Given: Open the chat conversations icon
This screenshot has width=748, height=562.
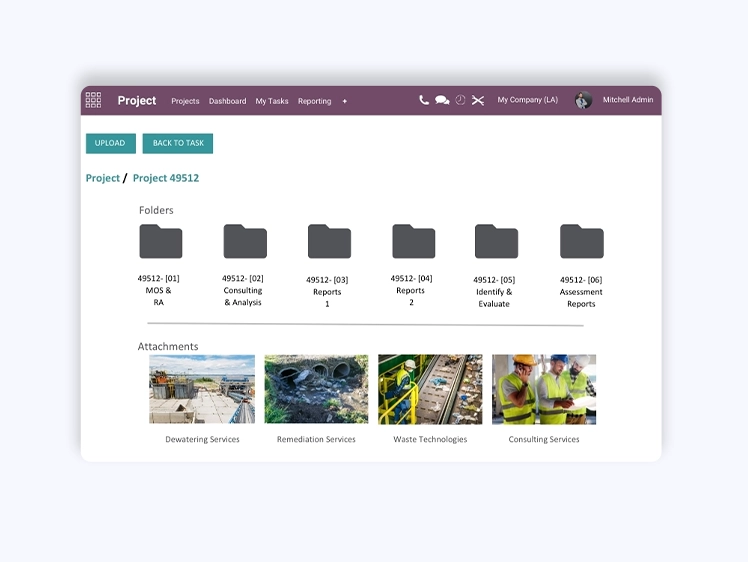Looking at the screenshot, I should click(x=442, y=100).
